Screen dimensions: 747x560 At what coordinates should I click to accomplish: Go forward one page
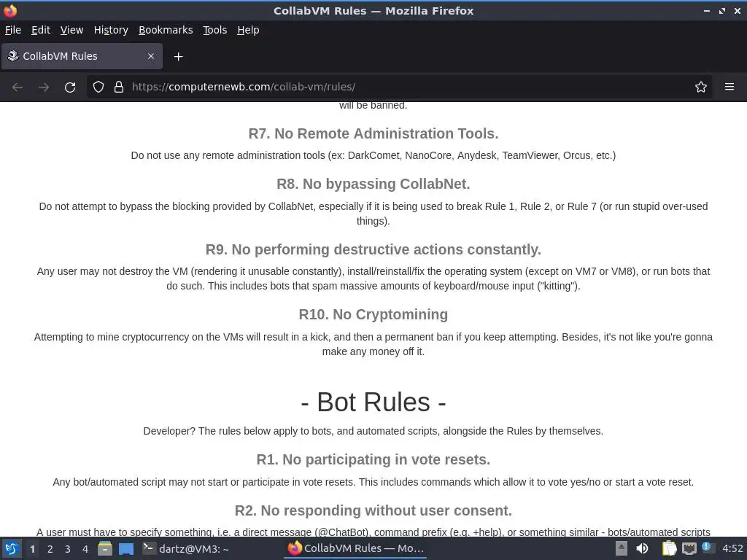[44, 87]
